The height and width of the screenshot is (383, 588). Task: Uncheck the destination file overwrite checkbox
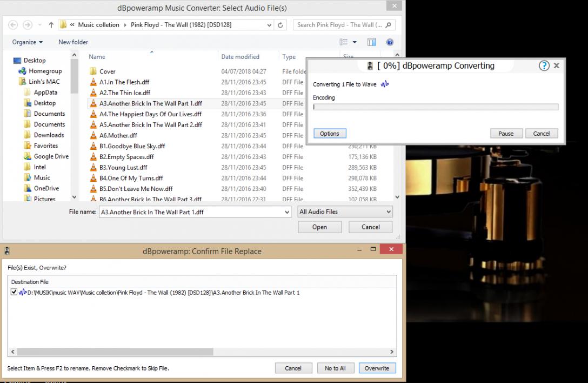(x=14, y=292)
